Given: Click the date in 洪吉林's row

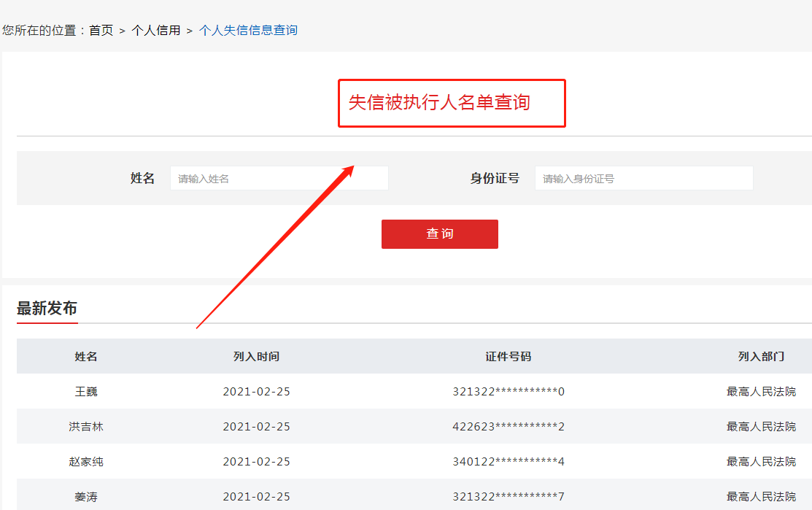Looking at the screenshot, I should click(256, 427).
